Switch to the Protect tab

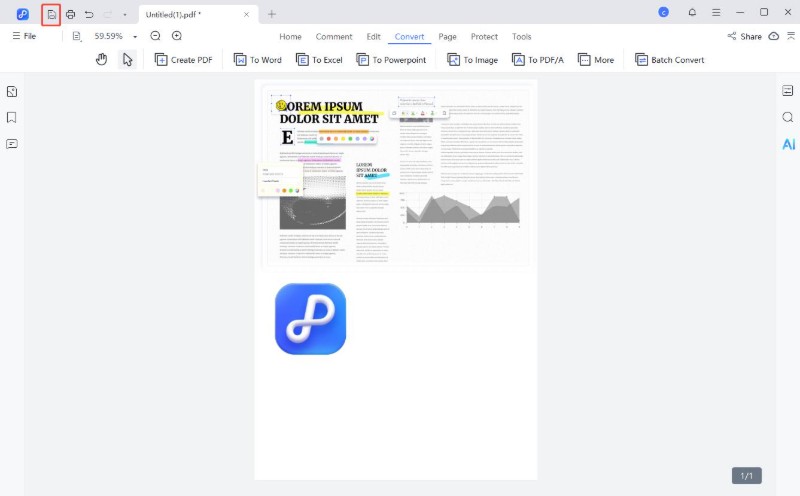pos(484,37)
